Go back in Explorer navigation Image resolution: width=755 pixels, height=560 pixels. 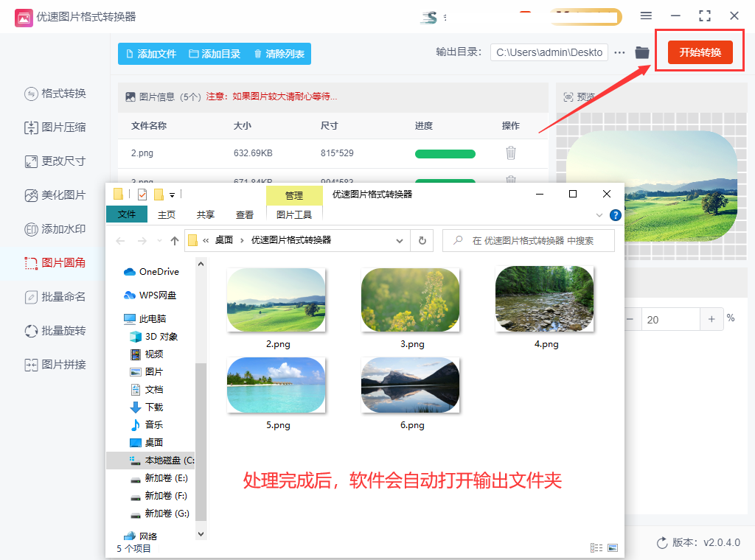click(120, 240)
